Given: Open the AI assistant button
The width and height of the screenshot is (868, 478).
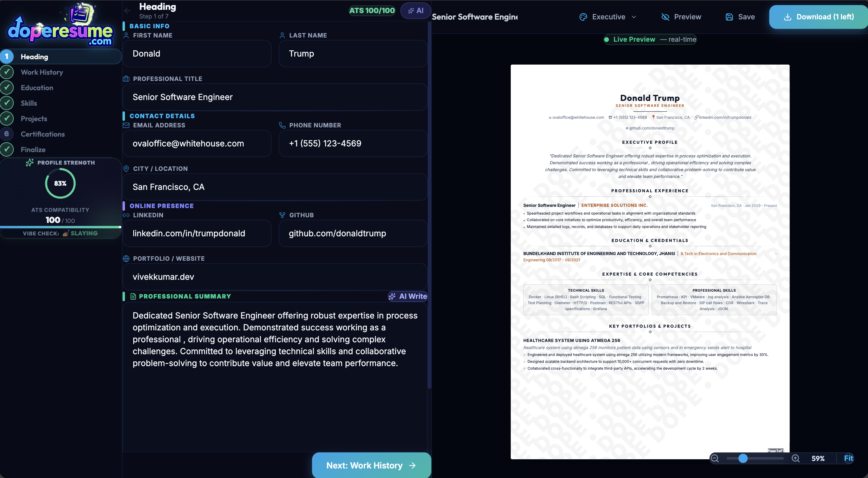Looking at the screenshot, I should tap(416, 11).
